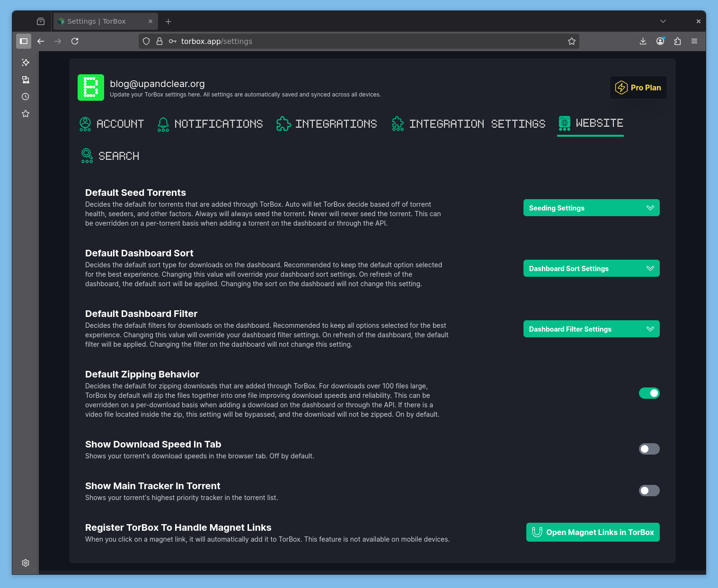Enable Show Download Speed In Tab toggle
The height and width of the screenshot is (588, 718).
(x=649, y=449)
